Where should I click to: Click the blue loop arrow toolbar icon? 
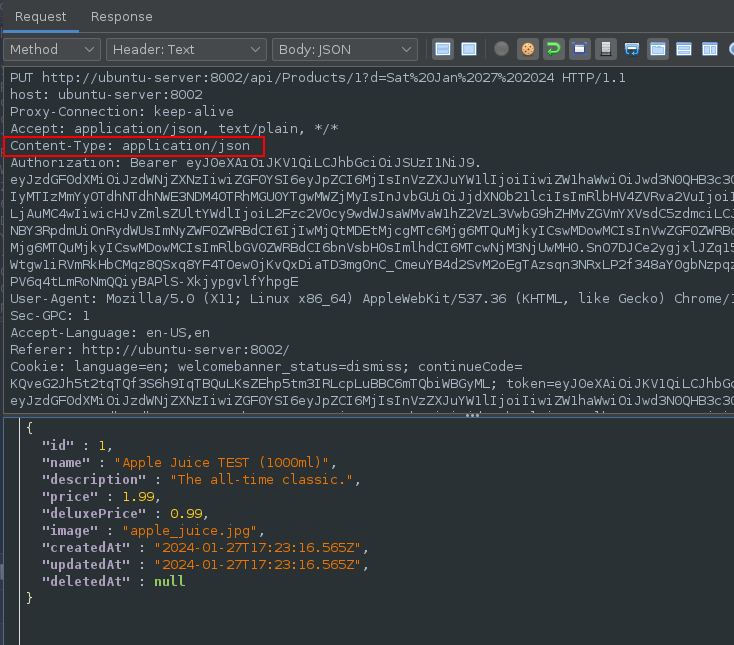[632, 49]
